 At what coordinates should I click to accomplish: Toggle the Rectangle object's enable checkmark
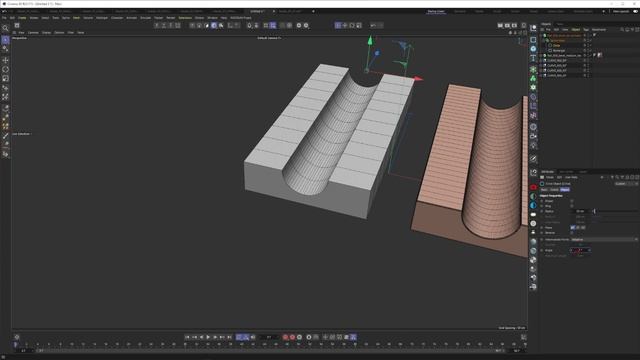(x=590, y=50)
